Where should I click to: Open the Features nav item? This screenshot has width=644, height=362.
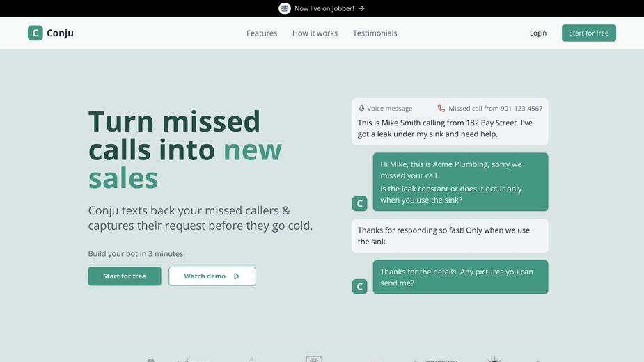(262, 33)
